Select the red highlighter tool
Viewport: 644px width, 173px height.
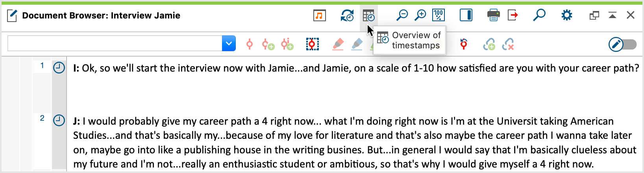pyautogui.click(x=338, y=44)
